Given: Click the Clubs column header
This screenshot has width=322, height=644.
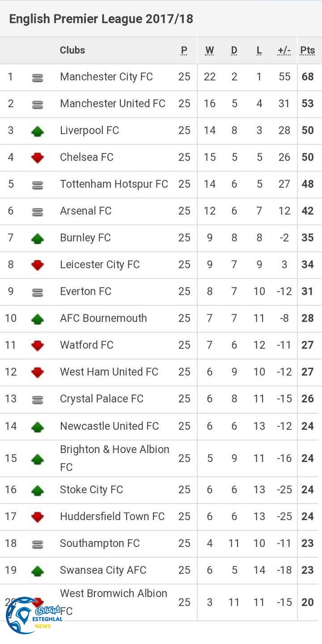Looking at the screenshot, I should (72, 50).
